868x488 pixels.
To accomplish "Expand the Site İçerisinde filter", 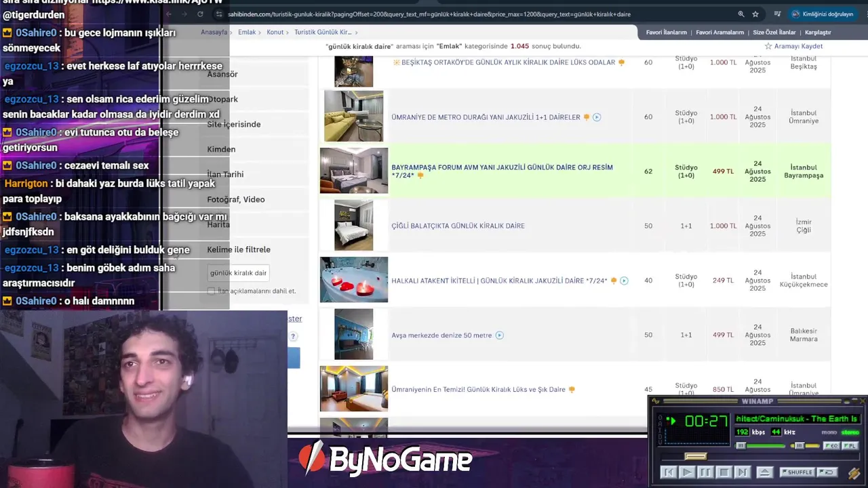I will click(x=234, y=124).
